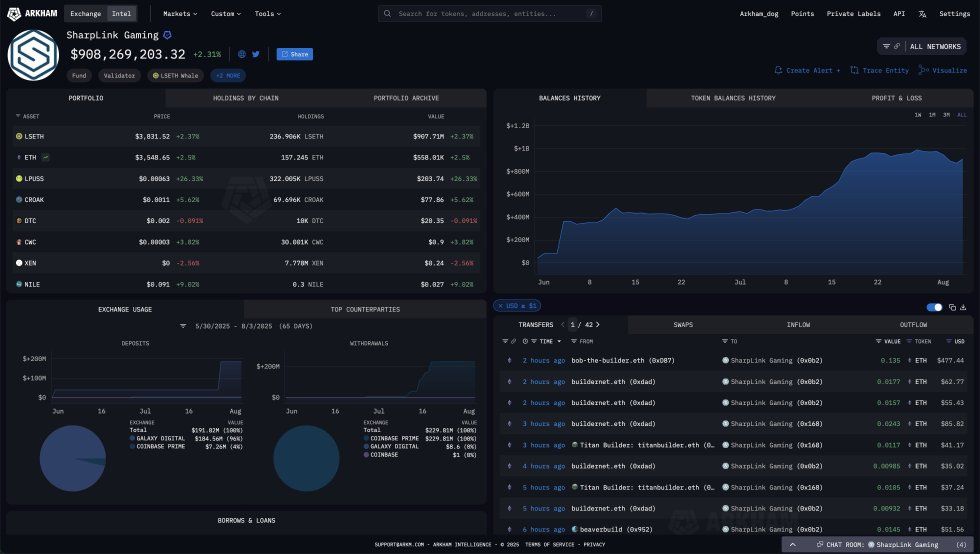Click the Arkham logo in the header
Image resolution: width=980 pixels, height=554 pixels.
click(32, 13)
